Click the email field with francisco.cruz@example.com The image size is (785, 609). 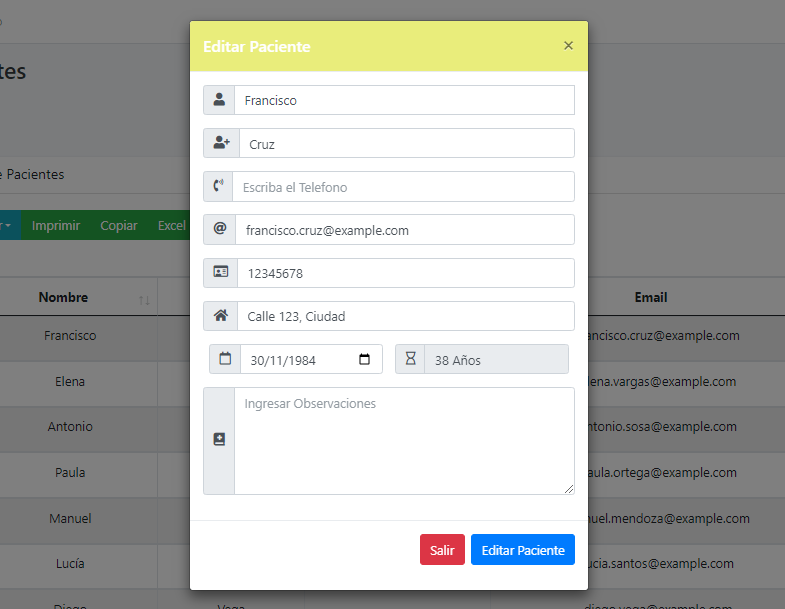405,230
